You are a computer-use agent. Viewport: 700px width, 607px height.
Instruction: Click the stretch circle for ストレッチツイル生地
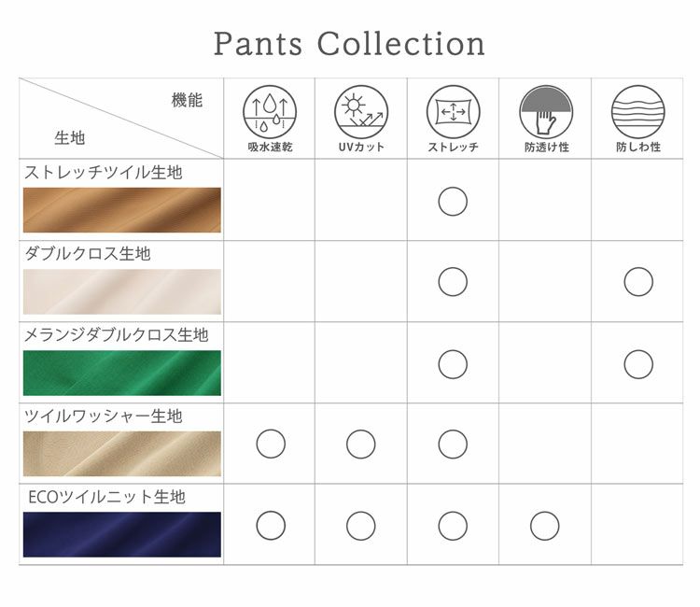point(453,202)
